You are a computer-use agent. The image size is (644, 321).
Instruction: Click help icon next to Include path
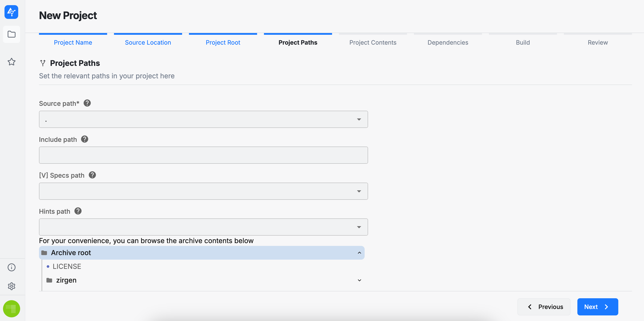[84, 139]
